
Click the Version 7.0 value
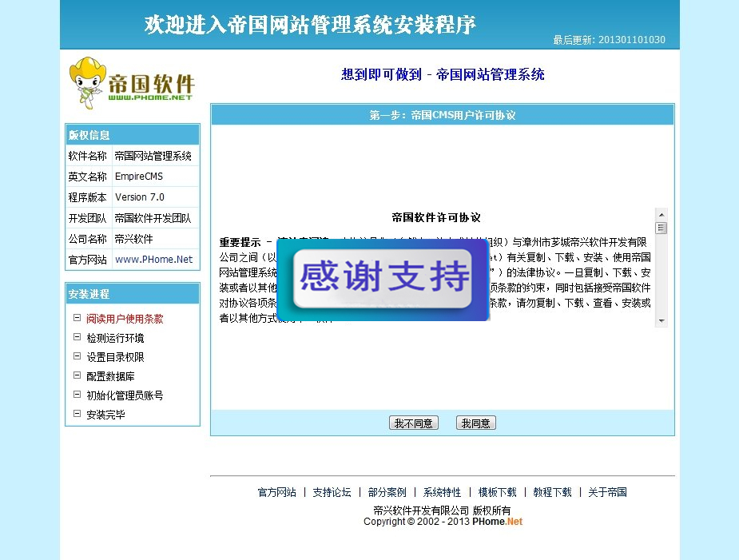(140, 197)
